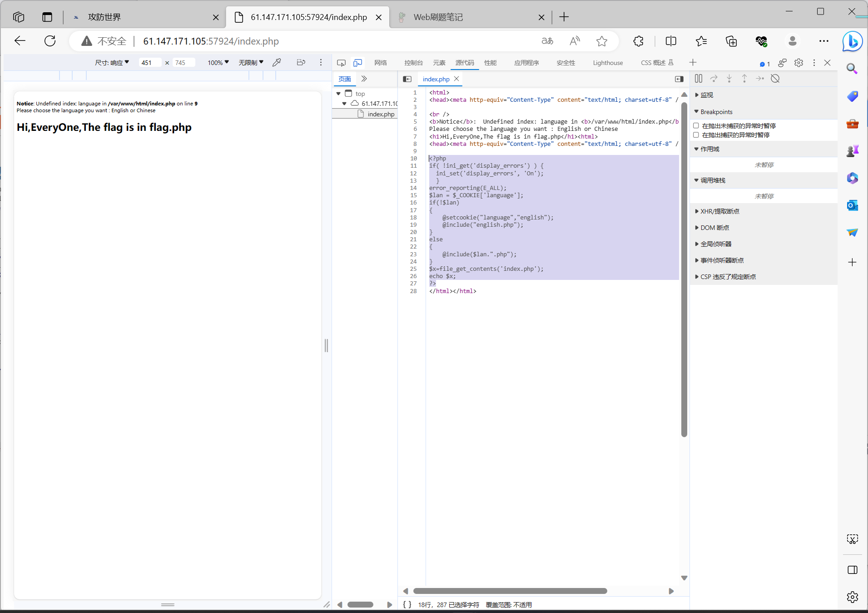868x613 pixels.
Task: Close the DevTools panel
Action: pyautogui.click(x=828, y=63)
